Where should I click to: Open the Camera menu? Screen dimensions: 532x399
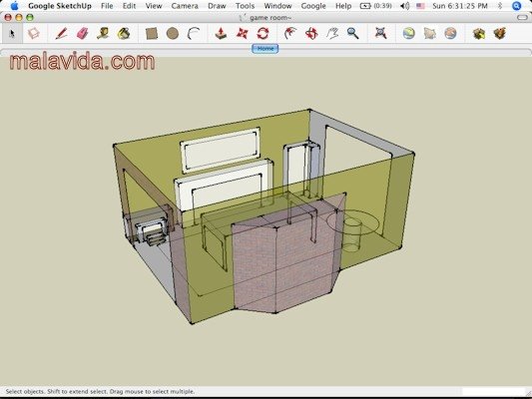185,6
